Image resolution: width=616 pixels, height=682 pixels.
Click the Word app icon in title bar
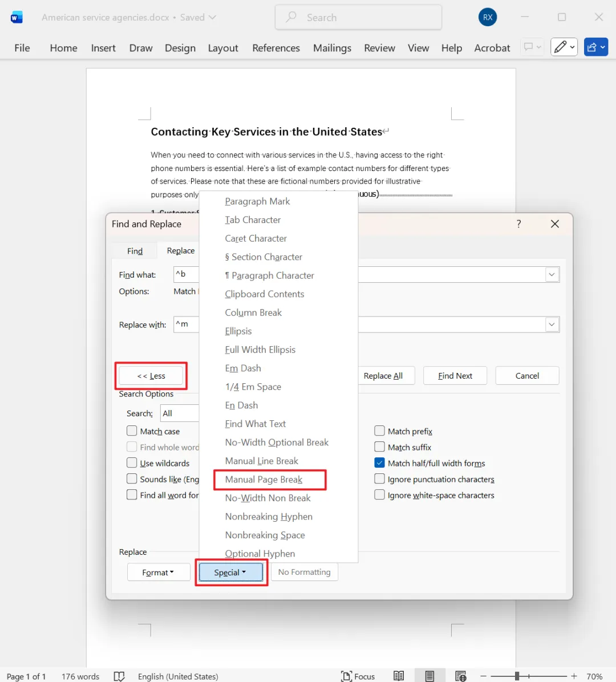17,18
